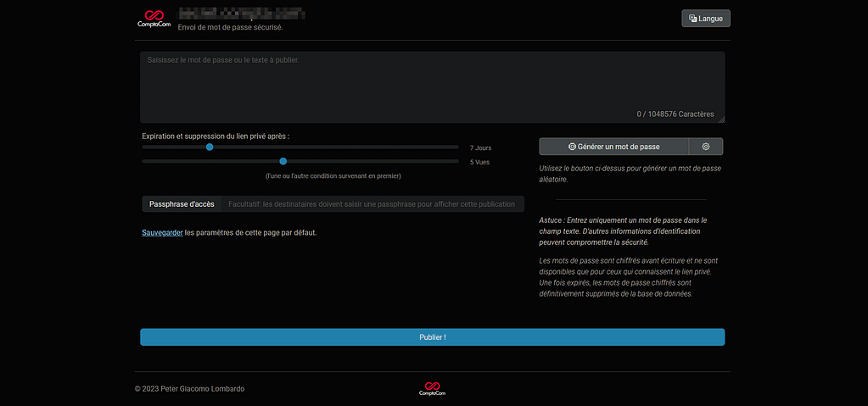Click the 7 Jours value label
Viewport: 868px width, 406px height.
480,147
